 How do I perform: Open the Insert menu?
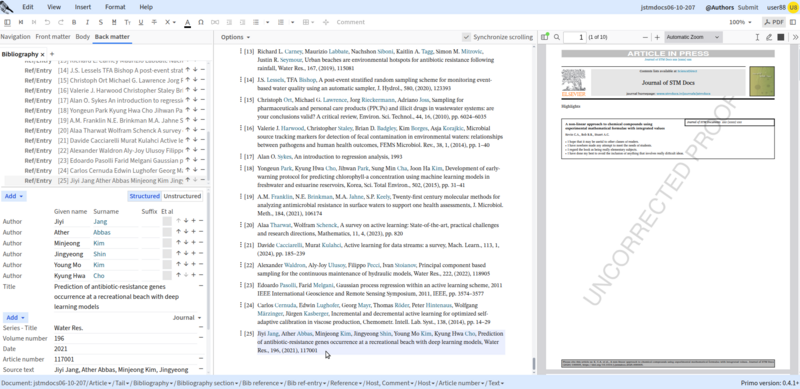point(83,7)
